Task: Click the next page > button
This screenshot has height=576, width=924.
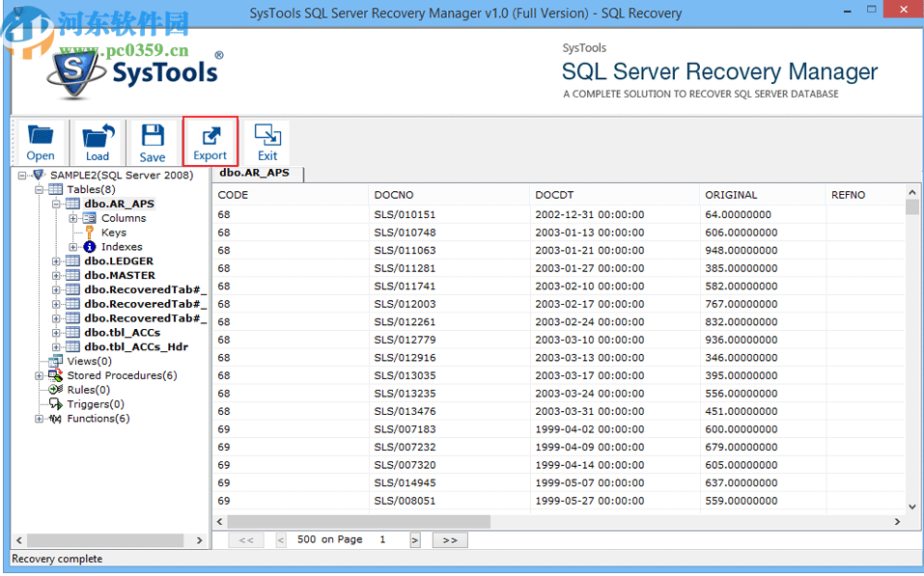Action: [x=415, y=539]
